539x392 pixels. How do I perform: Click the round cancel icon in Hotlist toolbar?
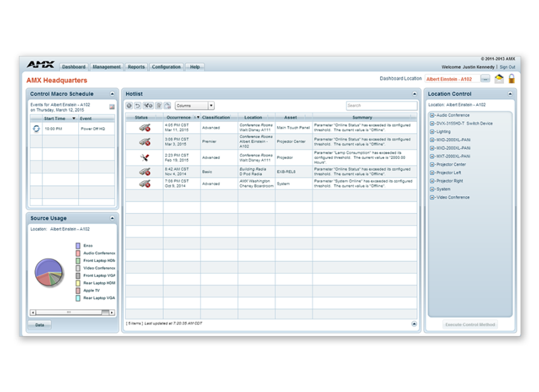tap(129, 106)
